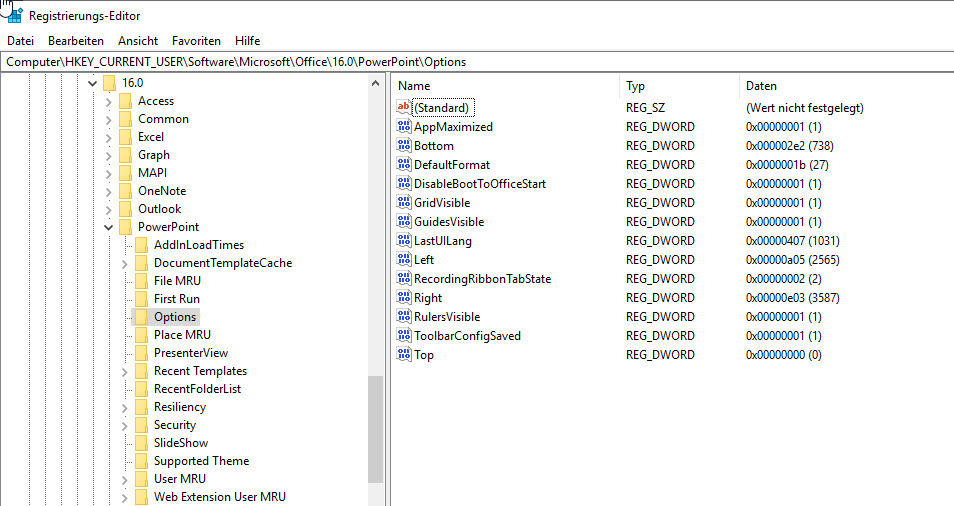Expand the Excel key node
This screenshot has height=506, width=954.
point(108,137)
